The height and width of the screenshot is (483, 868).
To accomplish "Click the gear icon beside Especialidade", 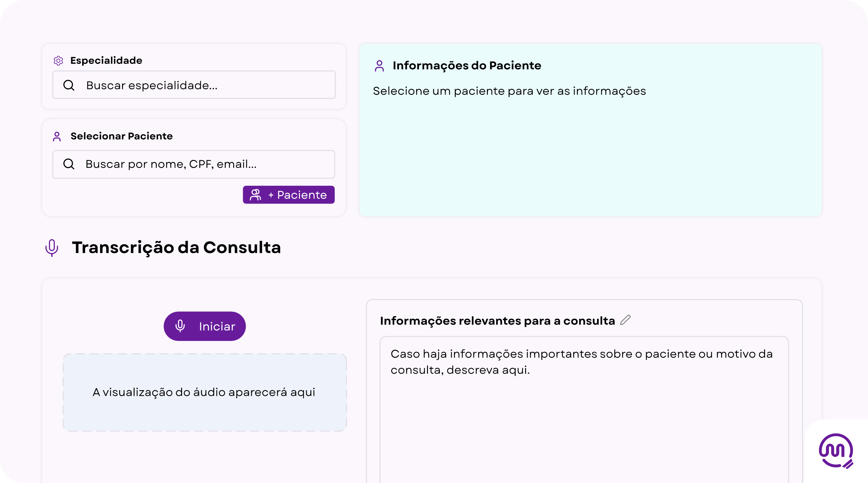I will coord(58,61).
